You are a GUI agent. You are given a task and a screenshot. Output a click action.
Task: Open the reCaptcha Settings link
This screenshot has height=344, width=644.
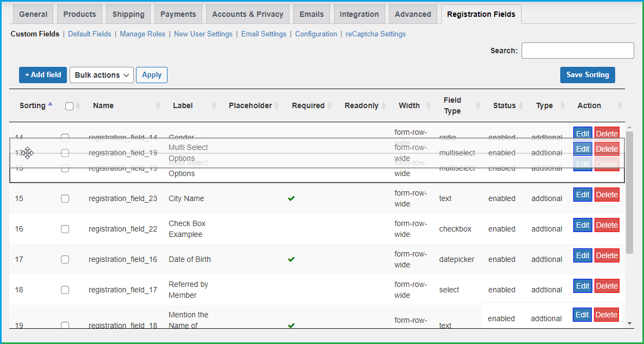[375, 34]
